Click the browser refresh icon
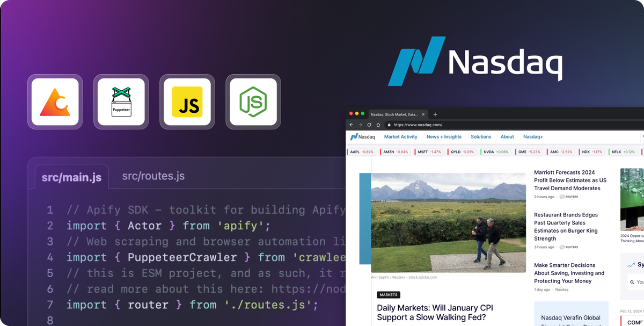 click(x=369, y=125)
